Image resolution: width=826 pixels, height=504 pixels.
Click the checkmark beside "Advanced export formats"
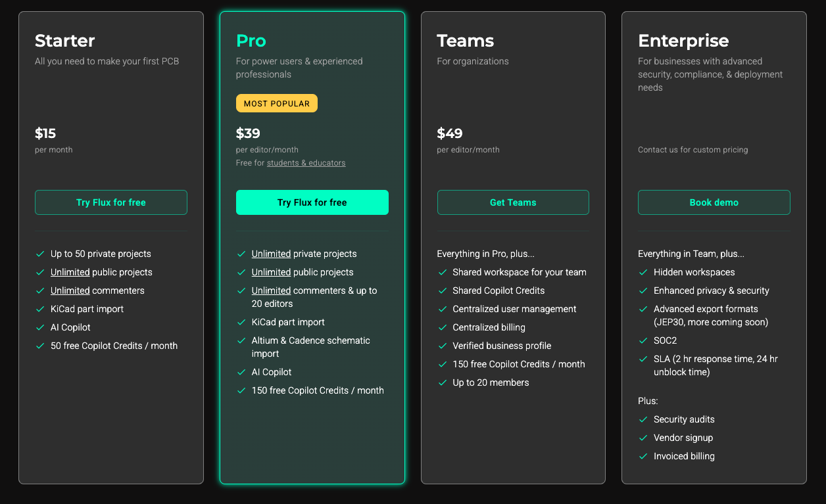click(x=643, y=309)
